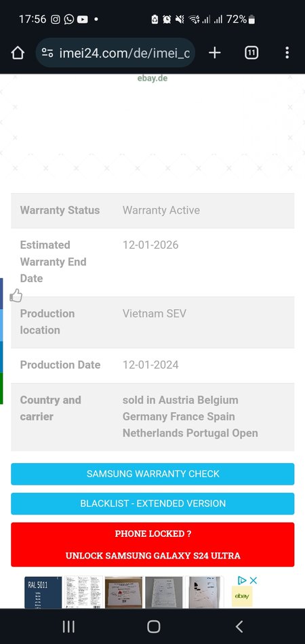Tap the browser home icon
Screen dimensions: 305x644
[18, 53]
